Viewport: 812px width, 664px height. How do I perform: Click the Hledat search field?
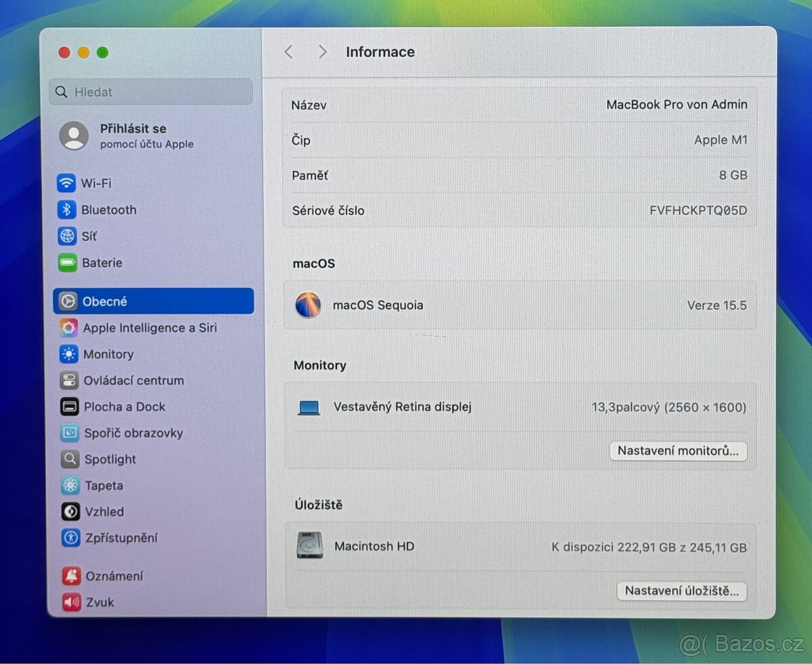(x=150, y=91)
